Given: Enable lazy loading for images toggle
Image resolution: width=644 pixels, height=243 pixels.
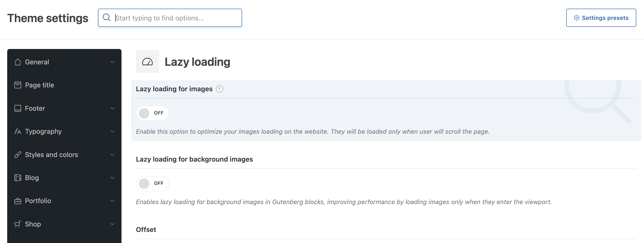Looking at the screenshot, I should 152,113.
